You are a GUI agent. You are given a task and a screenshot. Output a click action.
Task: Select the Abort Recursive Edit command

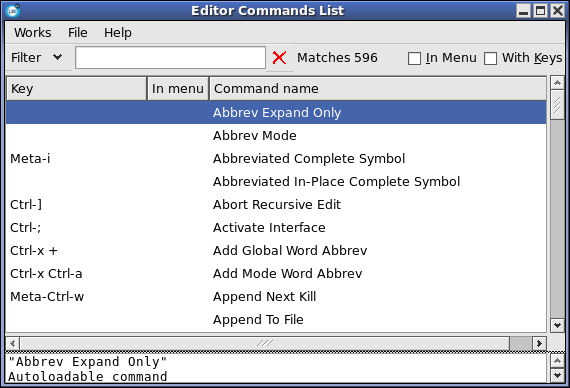point(276,205)
